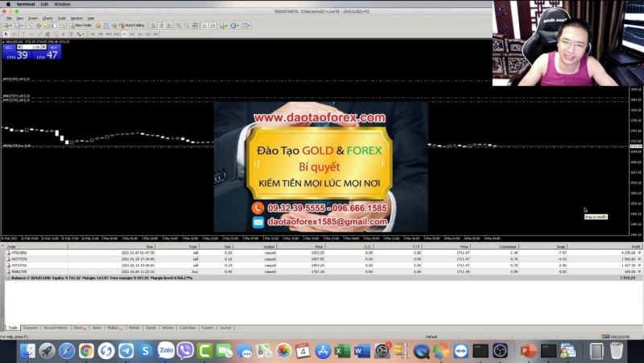644x363 pixels.
Task: Open the File menu
Action: click(9, 19)
